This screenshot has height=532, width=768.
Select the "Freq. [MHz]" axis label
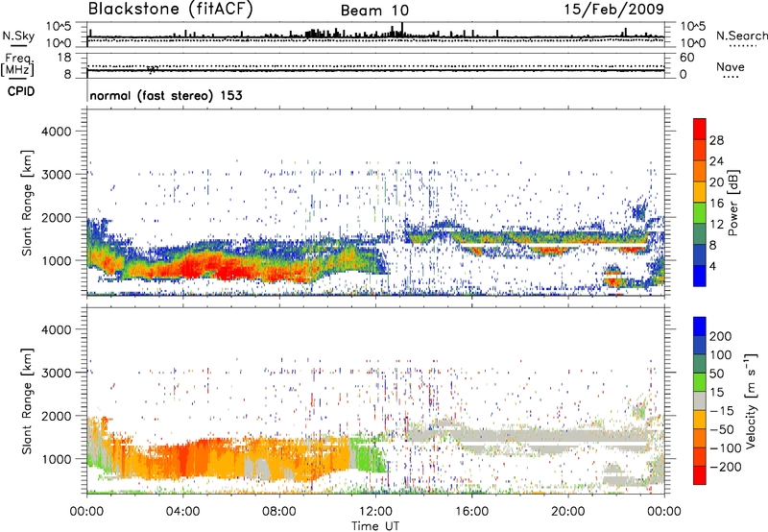point(17,64)
